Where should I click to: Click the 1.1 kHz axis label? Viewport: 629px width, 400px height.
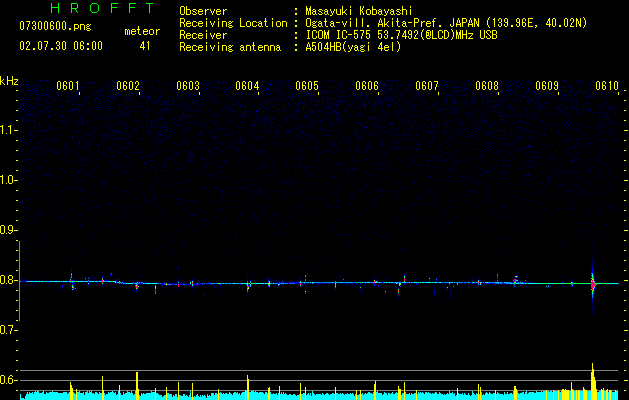pos(8,130)
